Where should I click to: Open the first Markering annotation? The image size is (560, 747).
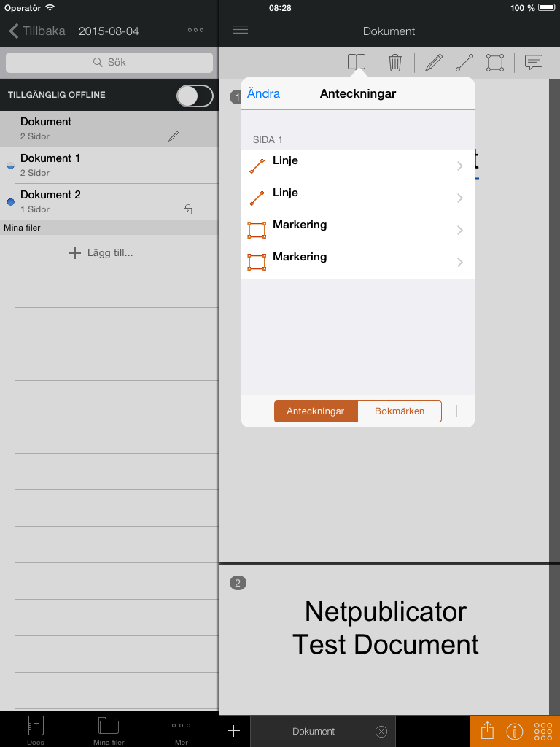pos(357,230)
